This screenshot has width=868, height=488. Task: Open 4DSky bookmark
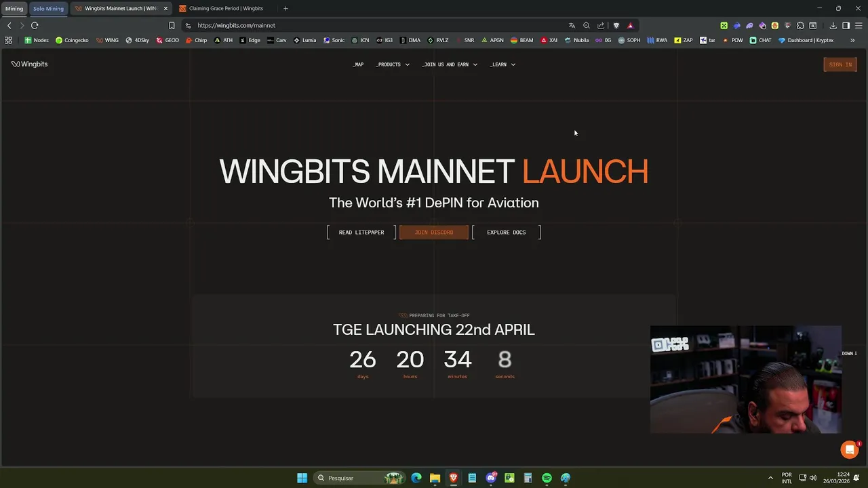tap(137, 40)
